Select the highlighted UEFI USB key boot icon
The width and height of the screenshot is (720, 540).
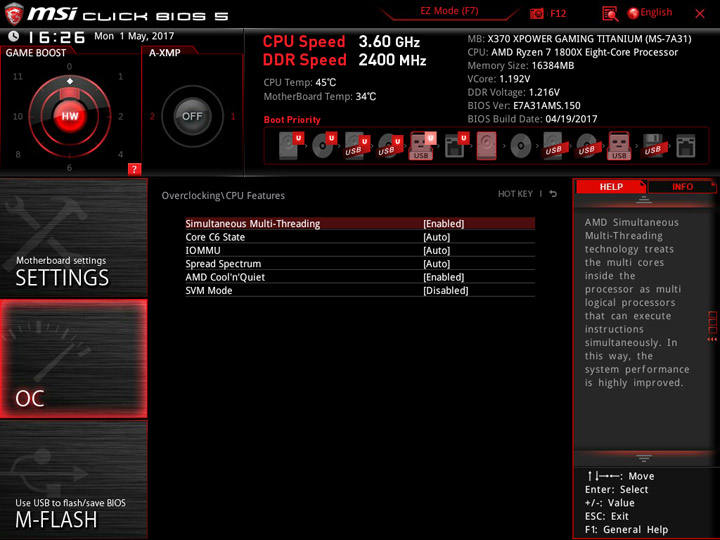tap(422, 146)
